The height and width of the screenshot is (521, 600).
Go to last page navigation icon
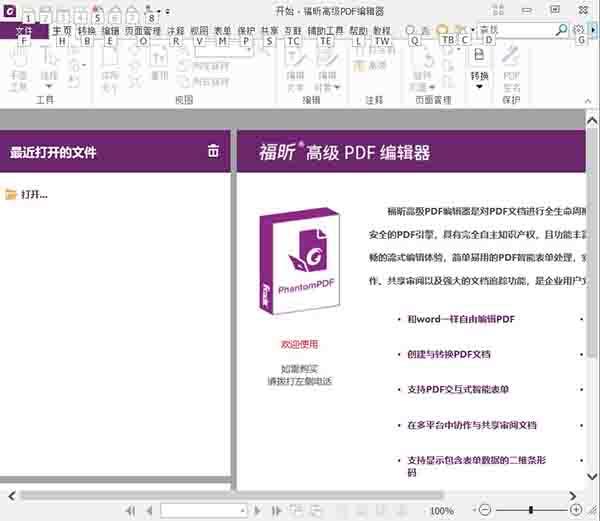[x=276, y=510]
